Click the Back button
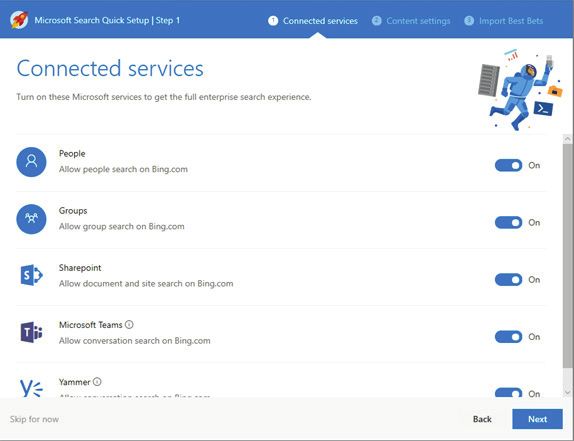Screen dimensions: 574x441 [482, 419]
